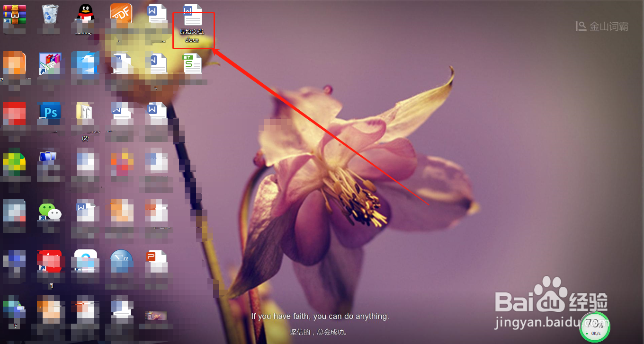This screenshot has width=644, height=344.
Task: Select the green ET spreadsheet file
Action: (x=193, y=63)
